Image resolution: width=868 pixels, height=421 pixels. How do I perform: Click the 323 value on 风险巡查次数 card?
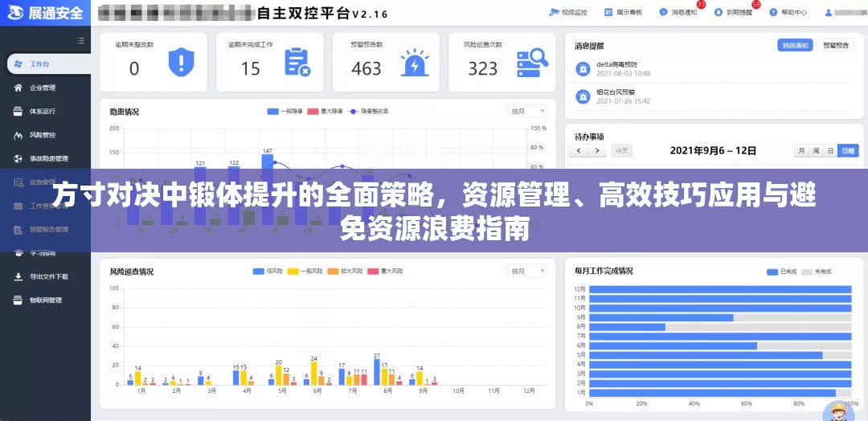483,68
